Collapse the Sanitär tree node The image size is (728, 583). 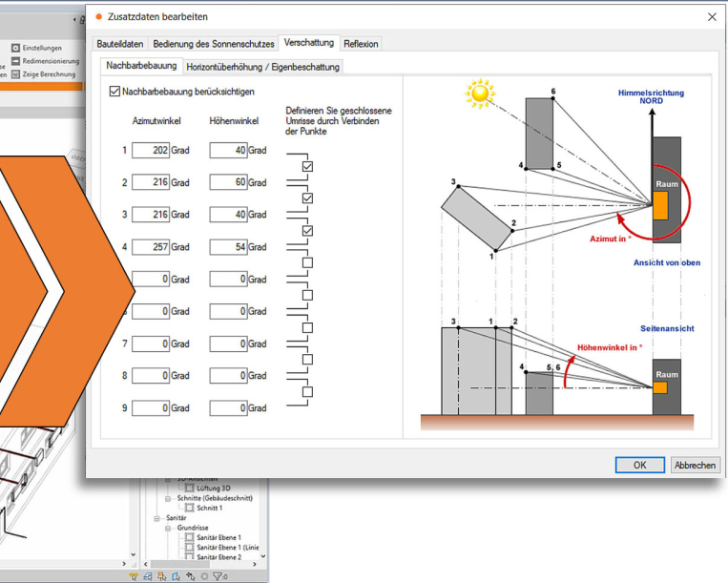(156, 518)
